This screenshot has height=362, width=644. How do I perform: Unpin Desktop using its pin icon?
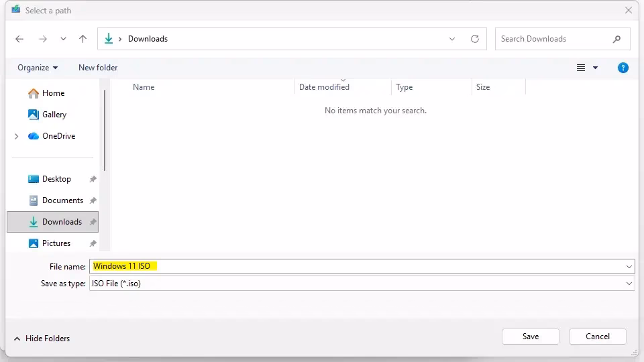[93, 179]
